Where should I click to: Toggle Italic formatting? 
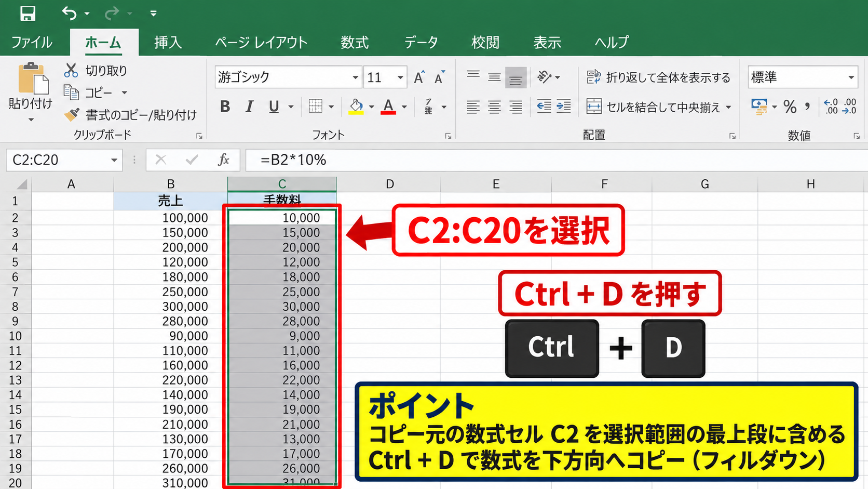pos(250,107)
